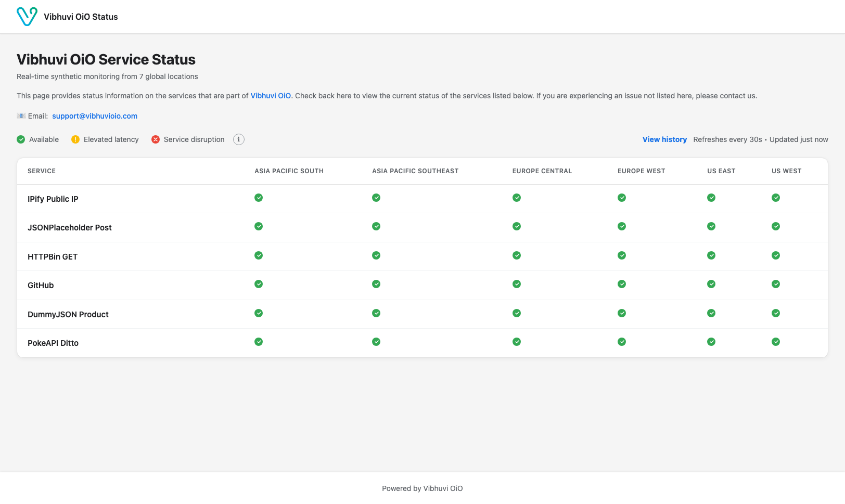The width and height of the screenshot is (845, 504).
Task: Click the US EAST column header
Action: click(721, 171)
